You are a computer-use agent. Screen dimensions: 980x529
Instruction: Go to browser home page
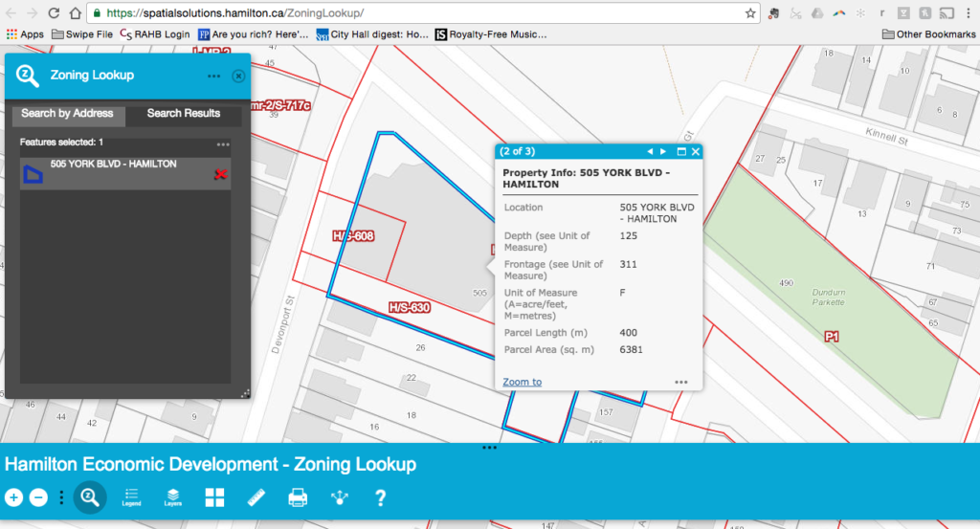[x=75, y=13]
